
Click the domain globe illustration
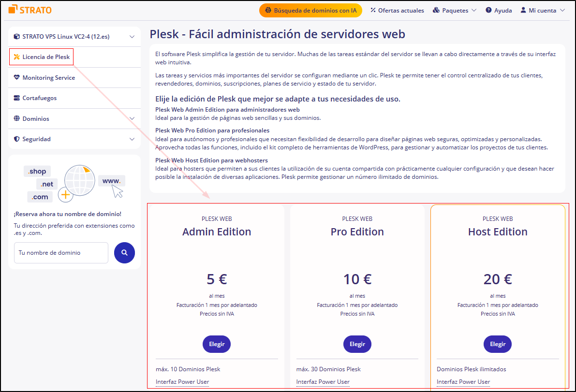click(x=80, y=181)
